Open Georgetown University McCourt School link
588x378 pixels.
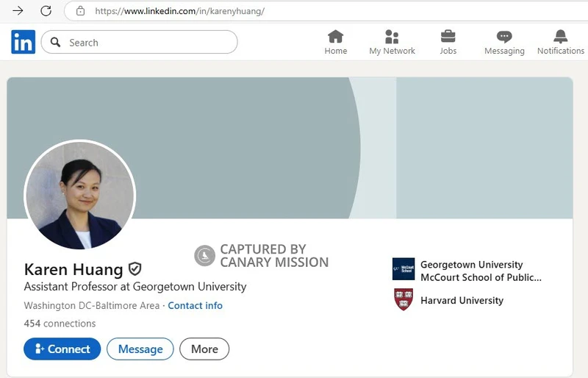481,271
